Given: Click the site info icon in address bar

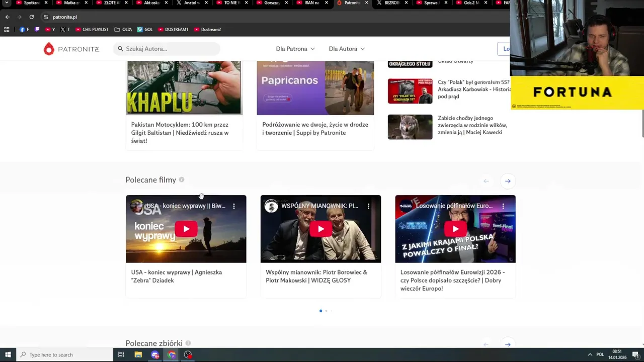Looking at the screenshot, I should tap(46, 17).
